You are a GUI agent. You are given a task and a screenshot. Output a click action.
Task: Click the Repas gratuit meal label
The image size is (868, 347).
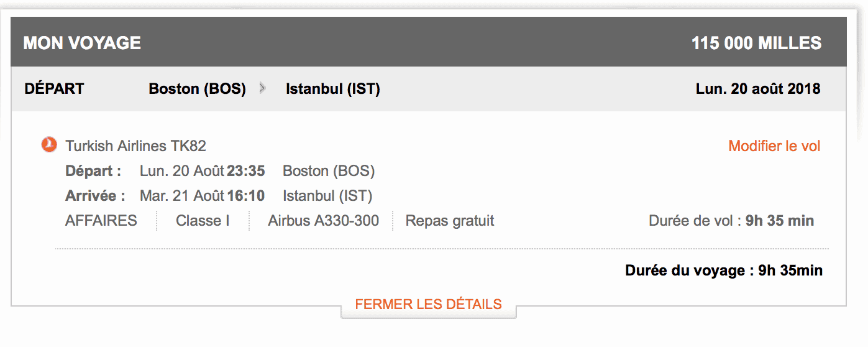[x=450, y=221]
